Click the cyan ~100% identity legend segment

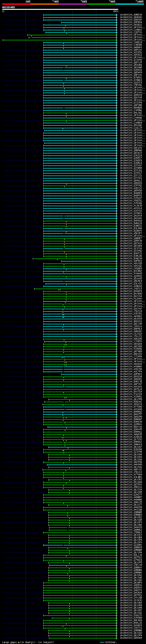pos(130,4)
